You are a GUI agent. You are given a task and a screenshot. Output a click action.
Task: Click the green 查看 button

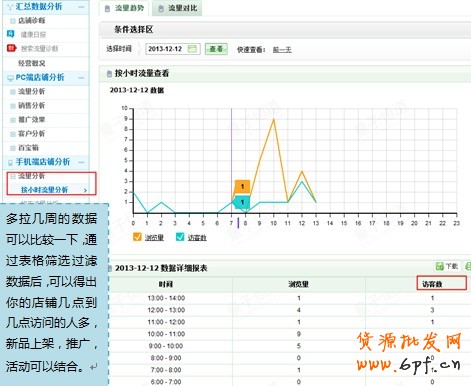tap(216, 49)
